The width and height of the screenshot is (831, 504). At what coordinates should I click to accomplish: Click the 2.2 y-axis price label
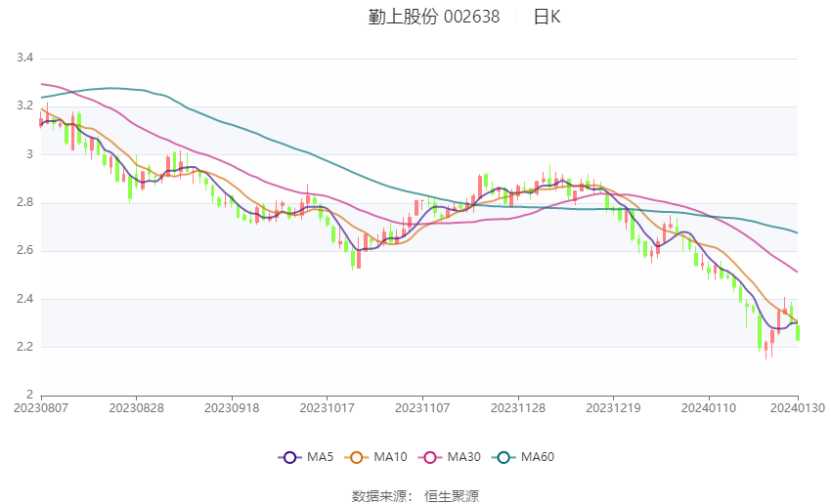25,347
